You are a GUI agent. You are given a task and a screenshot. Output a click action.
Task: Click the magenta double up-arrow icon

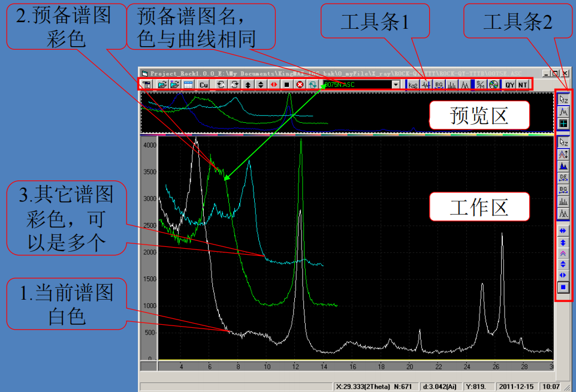(x=563, y=253)
